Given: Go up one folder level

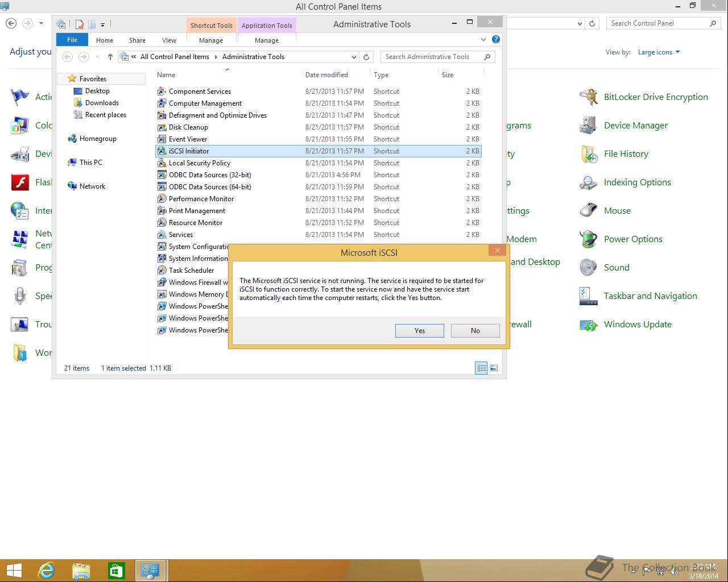Looking at the screenshot, I should click(x=110, y=57).
